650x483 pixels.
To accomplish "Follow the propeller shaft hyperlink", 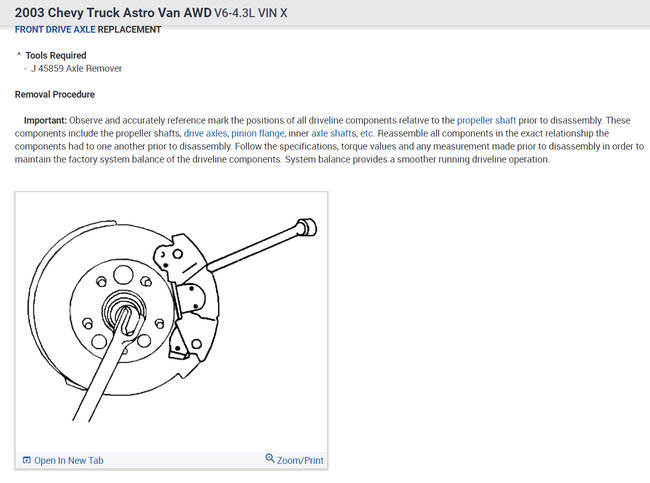I will 486,121.
